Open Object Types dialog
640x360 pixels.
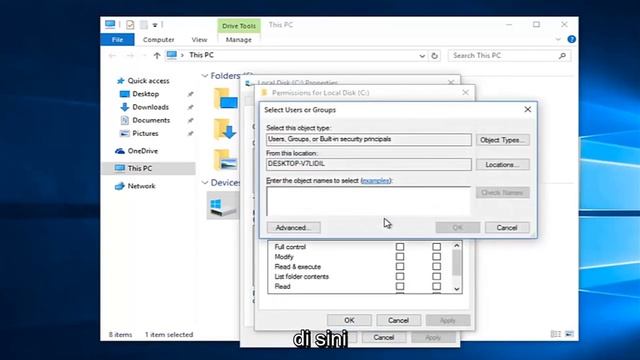(502, 140)
